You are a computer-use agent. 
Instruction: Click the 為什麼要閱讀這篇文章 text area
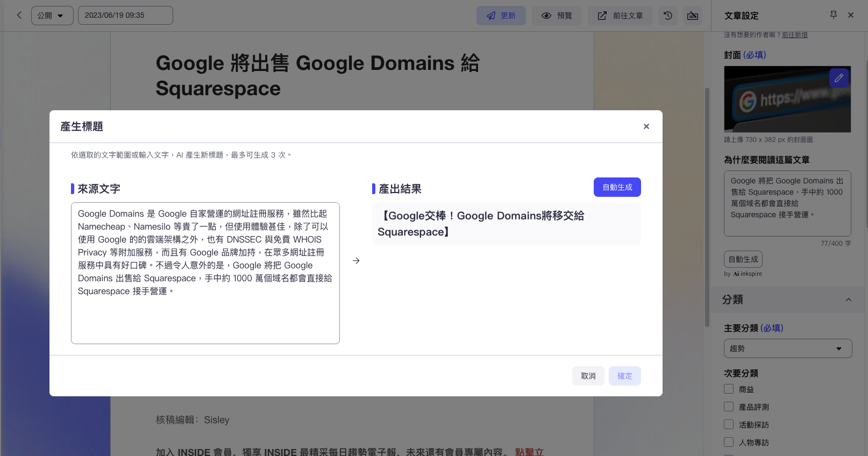(787, 204)
